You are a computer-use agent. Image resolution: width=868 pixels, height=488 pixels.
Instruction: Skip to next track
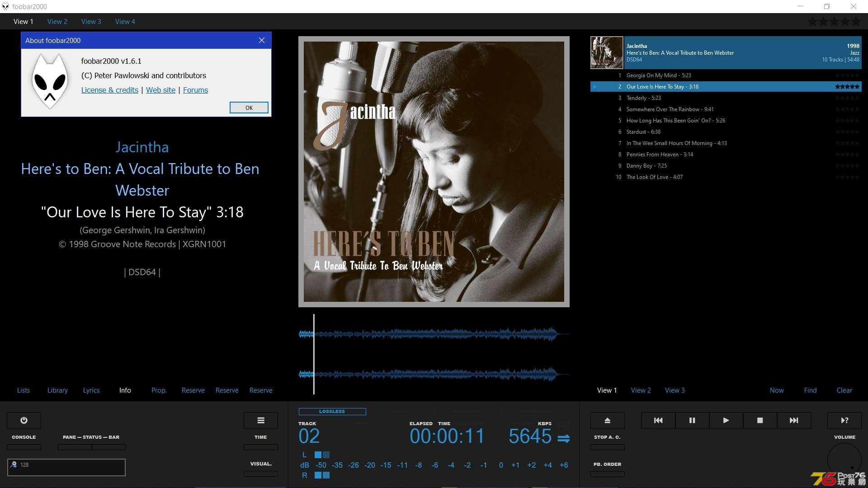(x=794, y=420)
